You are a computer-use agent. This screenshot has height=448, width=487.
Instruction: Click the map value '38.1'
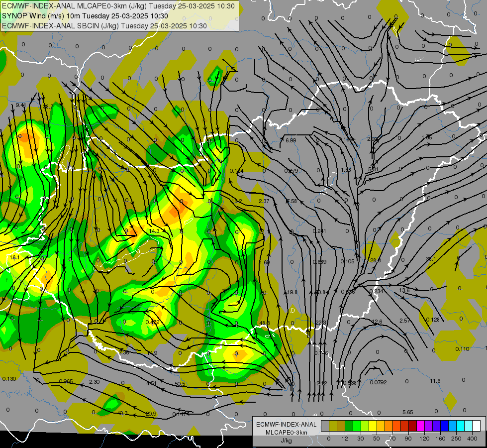coord(431,259)
